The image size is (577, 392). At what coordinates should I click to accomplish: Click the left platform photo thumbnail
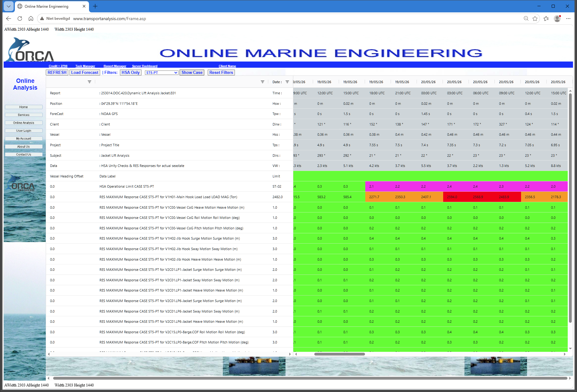pos(254,366)
